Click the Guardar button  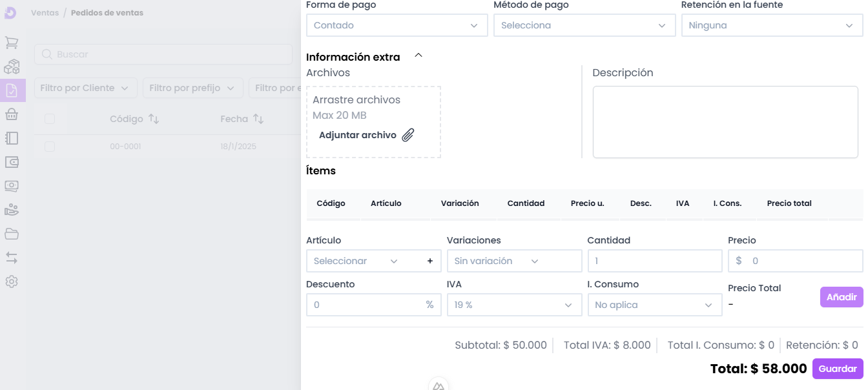pos(838,369)
